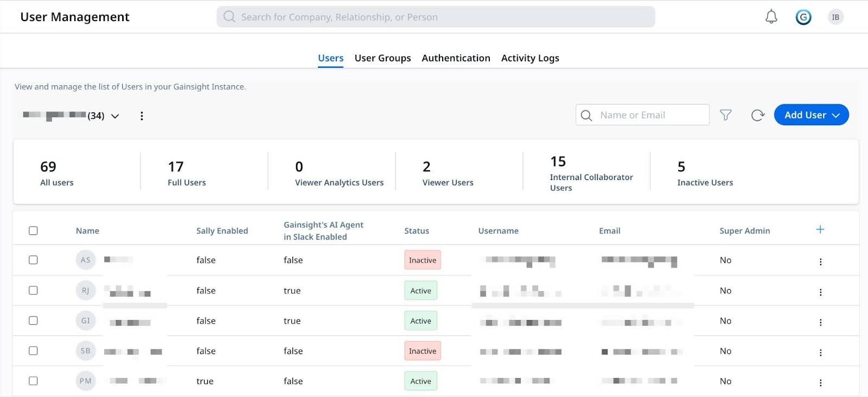
Task: Click the magnifier icon in the global search bar
Action: pyautogui.click(x=229, y=17)
